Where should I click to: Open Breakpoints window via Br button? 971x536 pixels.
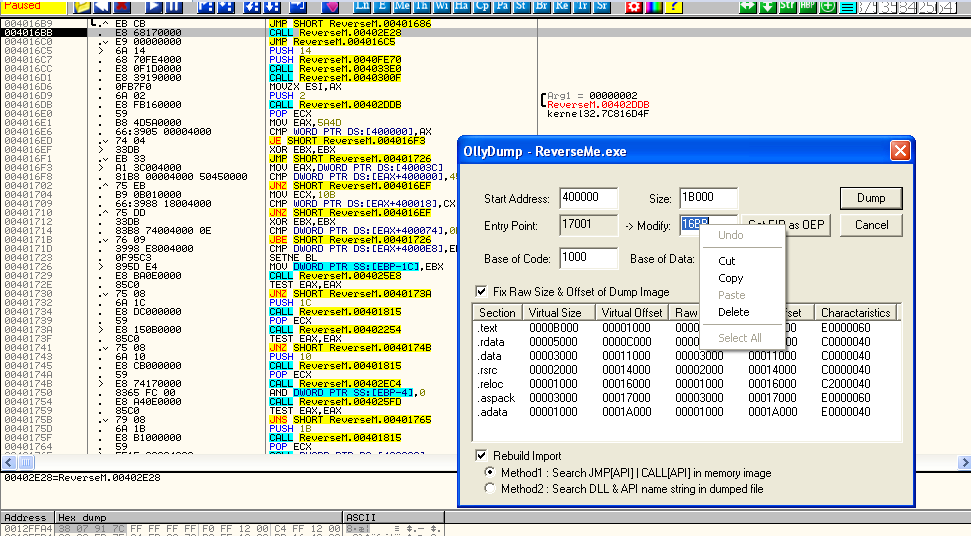pos(541,7)
